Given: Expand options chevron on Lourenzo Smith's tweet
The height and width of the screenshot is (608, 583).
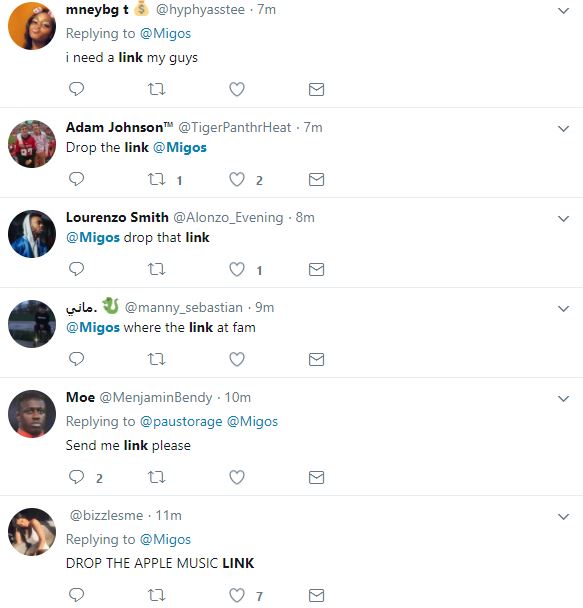Looking at the screenshot, I should pos(563,219).
